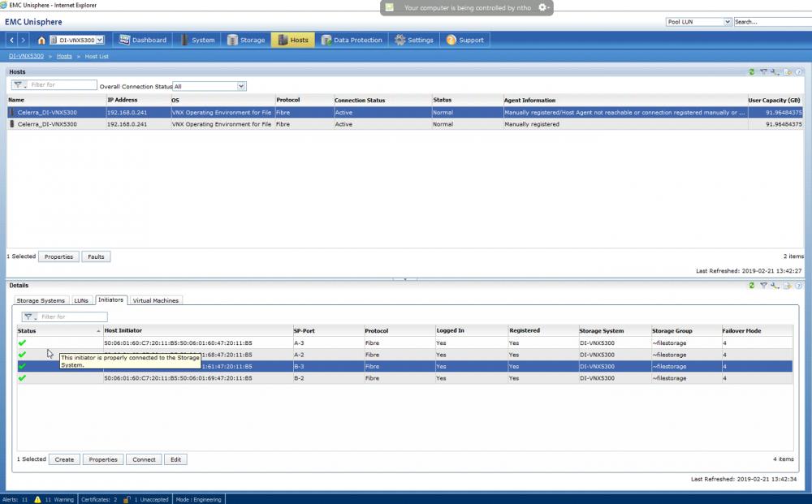Click the Hosts 'Filter for' text field
Viewport: 812px width, 504px height.
63,84
